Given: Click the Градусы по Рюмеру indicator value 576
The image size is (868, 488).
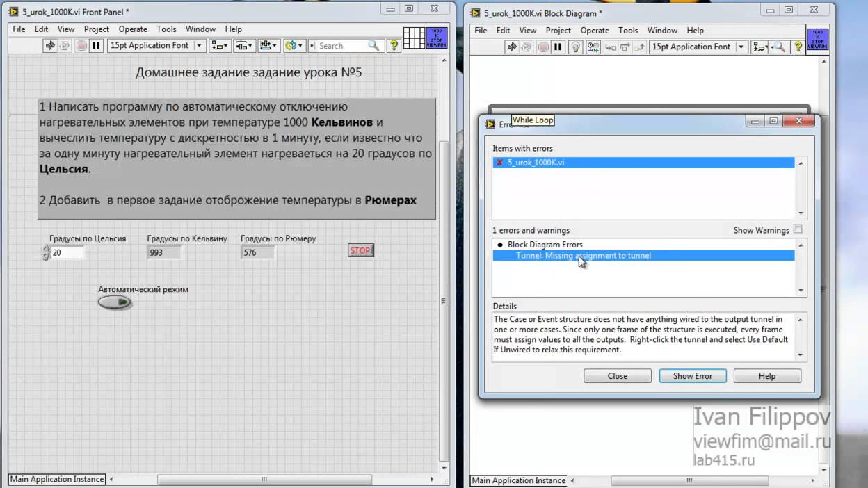Looking at the screenshot, I should click(x=258, y=252).
